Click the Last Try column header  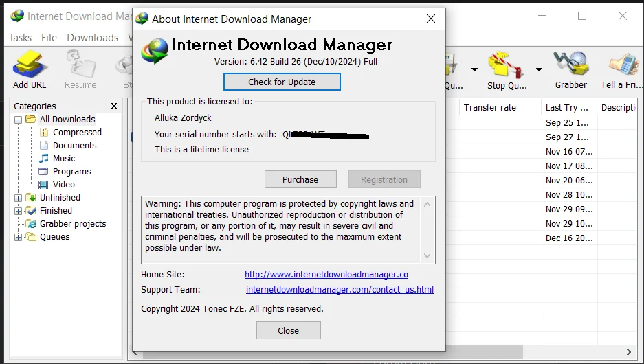pos(569,108)
